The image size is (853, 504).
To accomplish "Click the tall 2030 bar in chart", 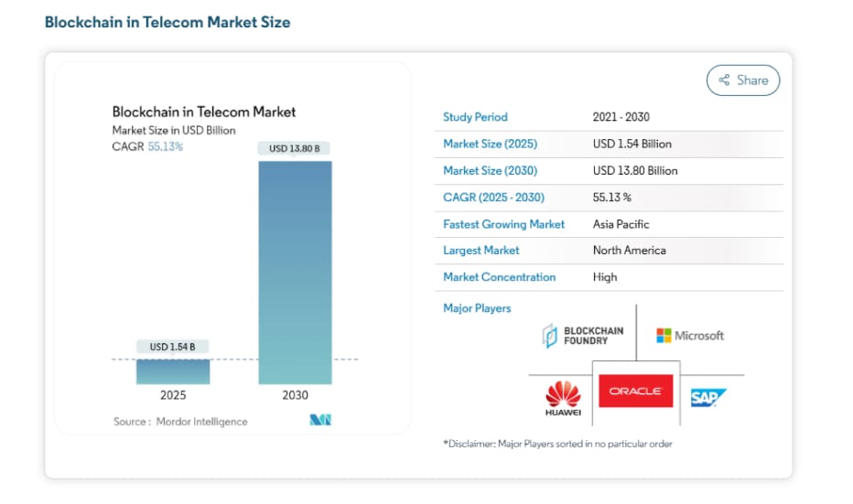I will click(x=295, y=273).
